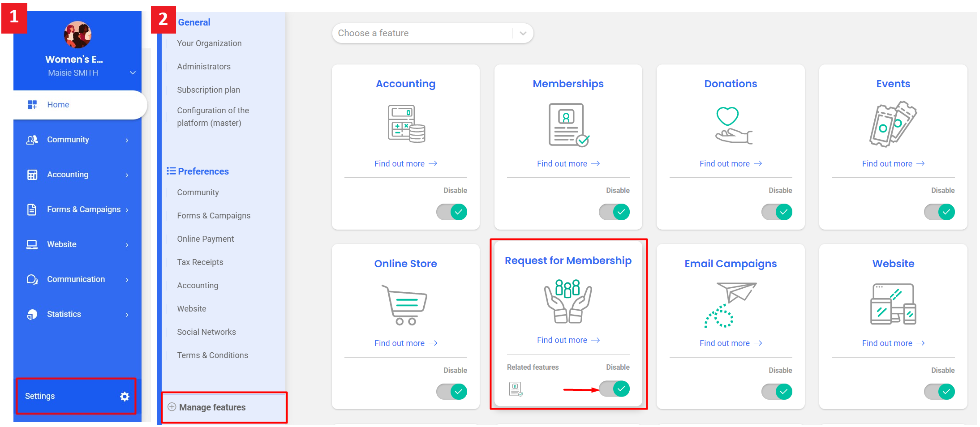Disable the Request for Membership toggle
The width and height of the screenshot is (980, 427).
(x=615, y=389)
